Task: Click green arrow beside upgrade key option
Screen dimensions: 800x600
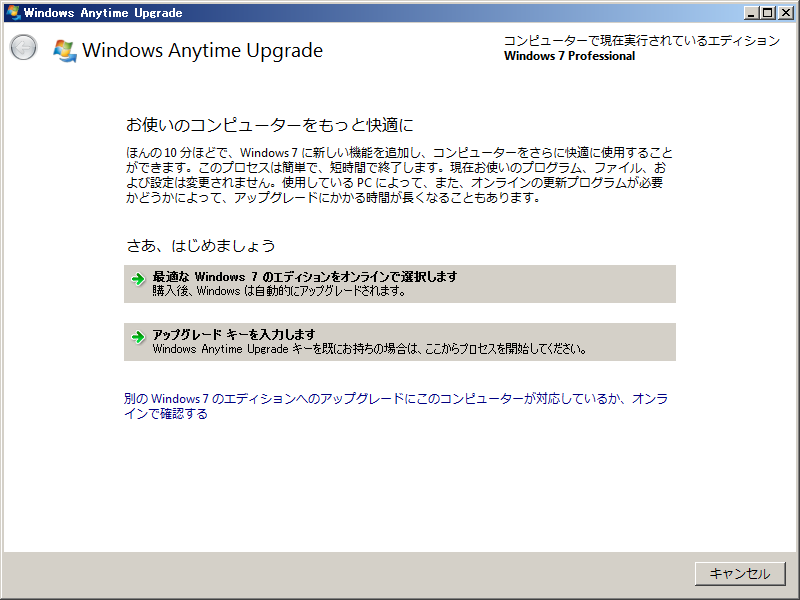Action: coord(138,336)
